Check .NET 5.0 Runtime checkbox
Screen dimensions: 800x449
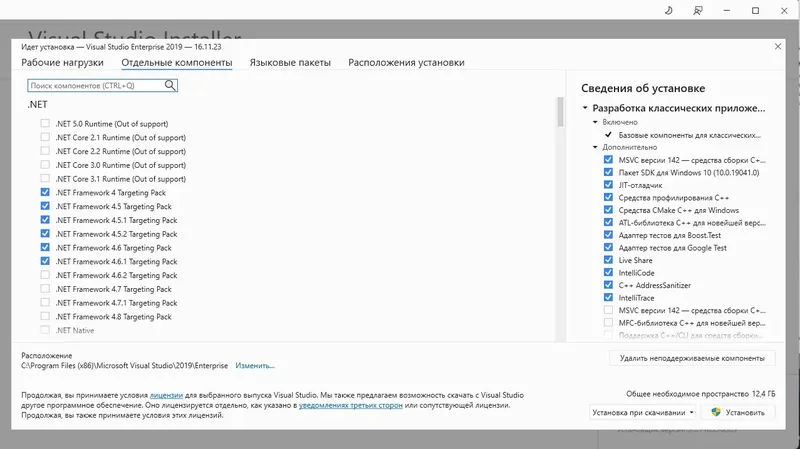[45, 123]
